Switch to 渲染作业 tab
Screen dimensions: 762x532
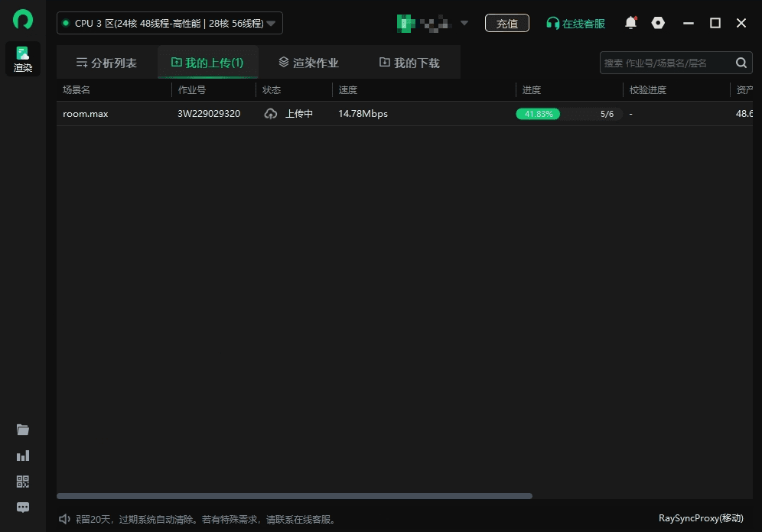(x=308, y=63)
